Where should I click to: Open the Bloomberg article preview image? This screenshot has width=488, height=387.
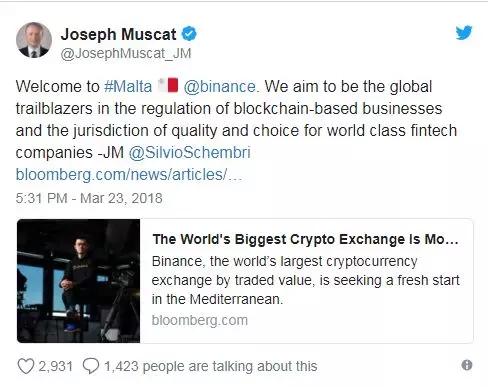(x=79, y=281)
